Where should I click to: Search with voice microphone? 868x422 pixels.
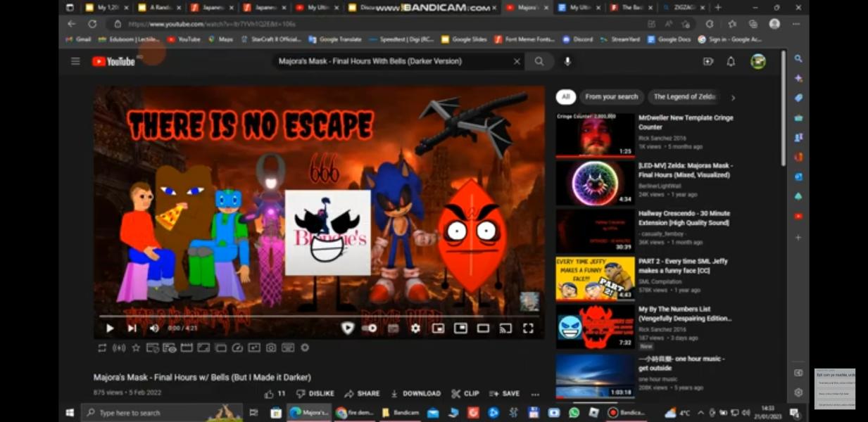567,61
